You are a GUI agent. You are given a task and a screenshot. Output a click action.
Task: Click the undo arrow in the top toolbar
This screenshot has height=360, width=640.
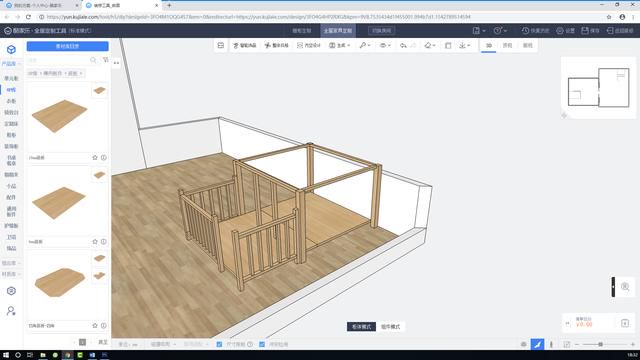pos(403,45)
